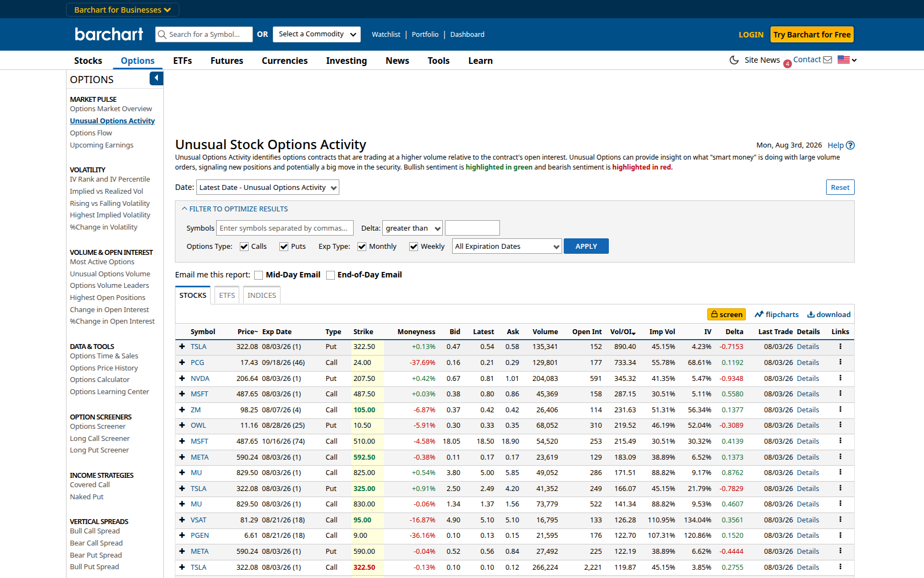Uncheck the Puts checkbox
924x578 pixels.
pos(284,247)
